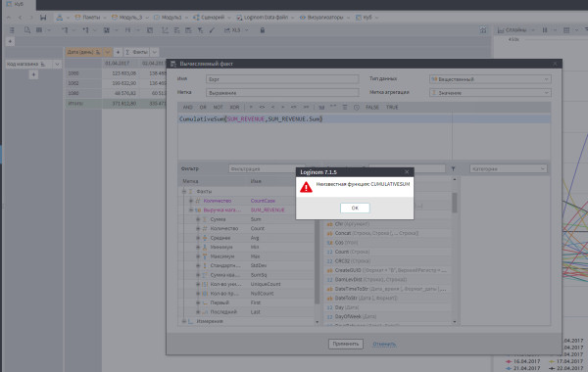This screenshot has width=588, height=372.
Task: Select the DateTimeToStr function in list
Action: 387,289
